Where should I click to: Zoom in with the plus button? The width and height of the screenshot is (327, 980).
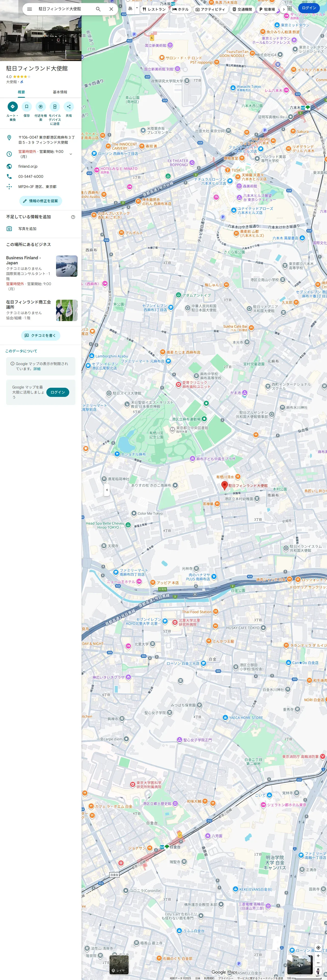pos(318,956)
